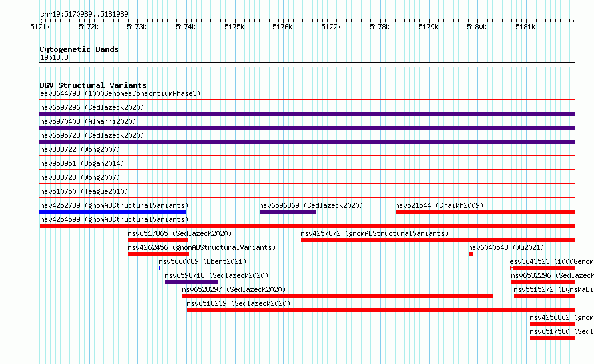Select the red nsv4262456 variant bar
The height and width of the screenshot is (364, 594).
(158, 254)
